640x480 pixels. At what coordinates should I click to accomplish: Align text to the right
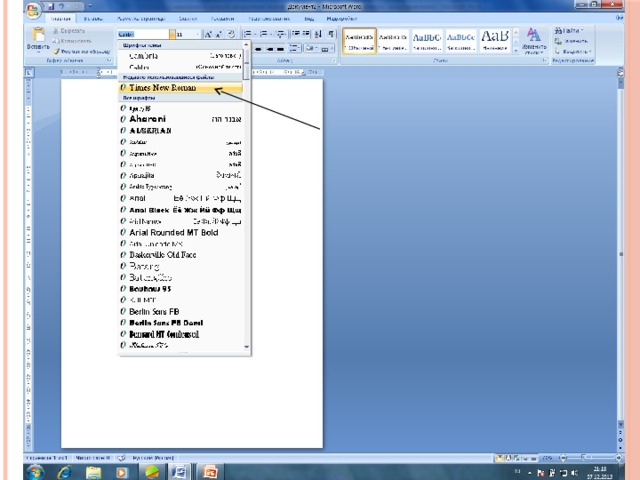[269, 49]
